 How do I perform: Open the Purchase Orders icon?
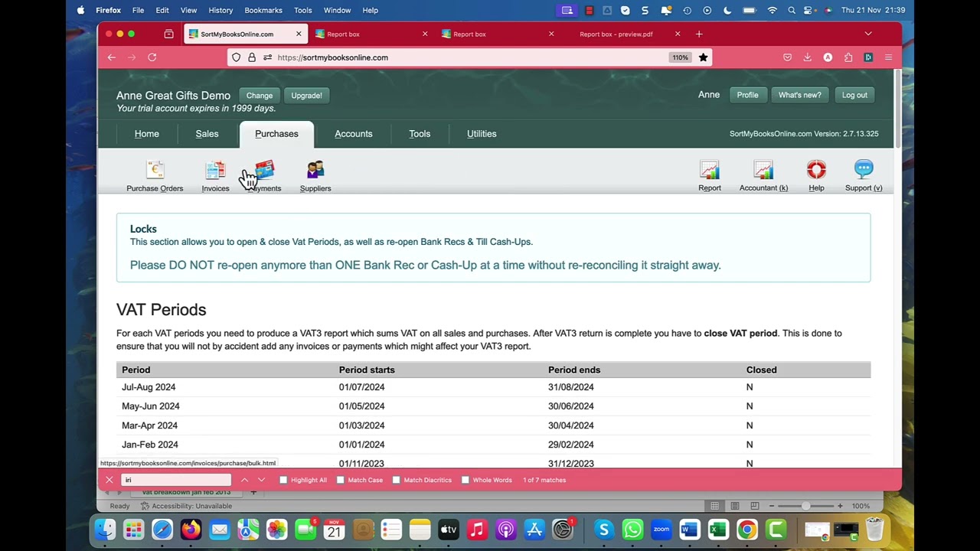155,176
